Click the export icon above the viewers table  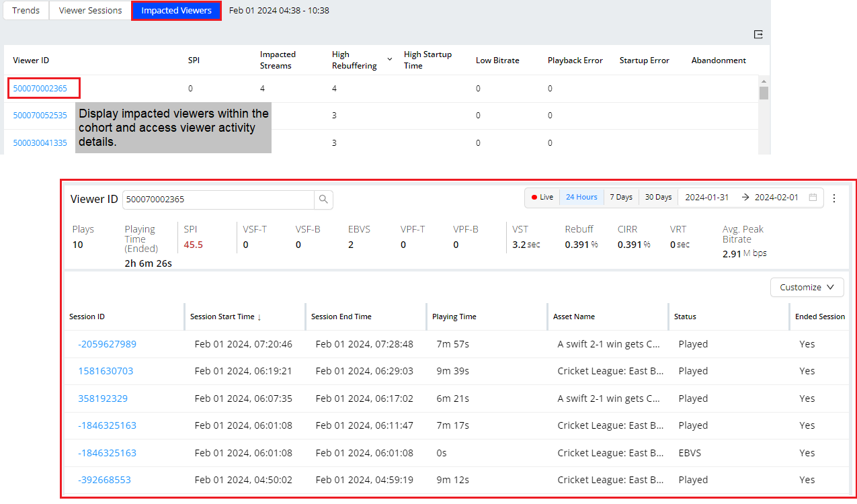tap(758, 34)
